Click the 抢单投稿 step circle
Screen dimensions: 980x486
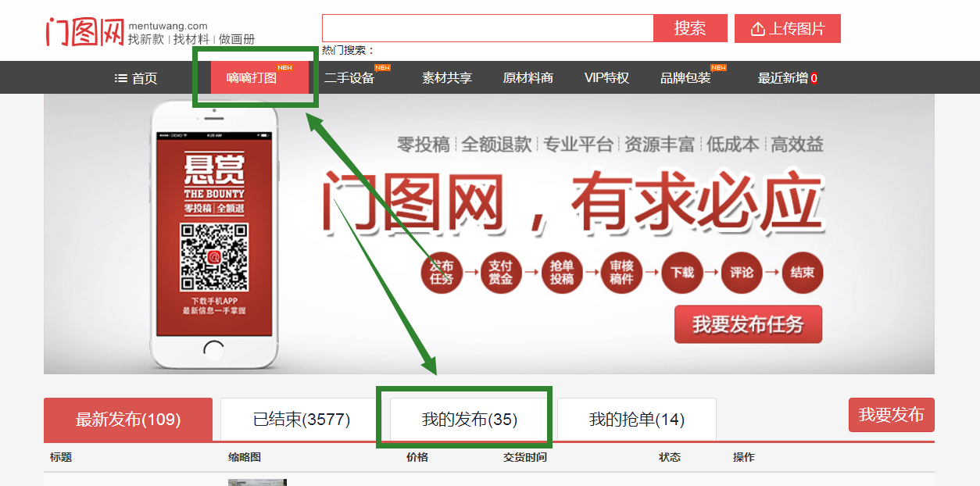561,273
